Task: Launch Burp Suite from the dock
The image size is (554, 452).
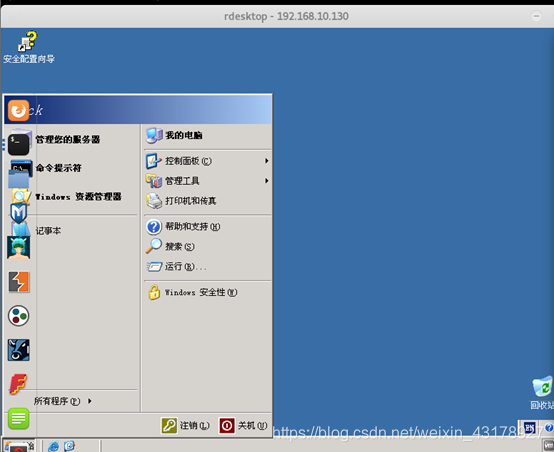Action: click(x=18, y=282)
